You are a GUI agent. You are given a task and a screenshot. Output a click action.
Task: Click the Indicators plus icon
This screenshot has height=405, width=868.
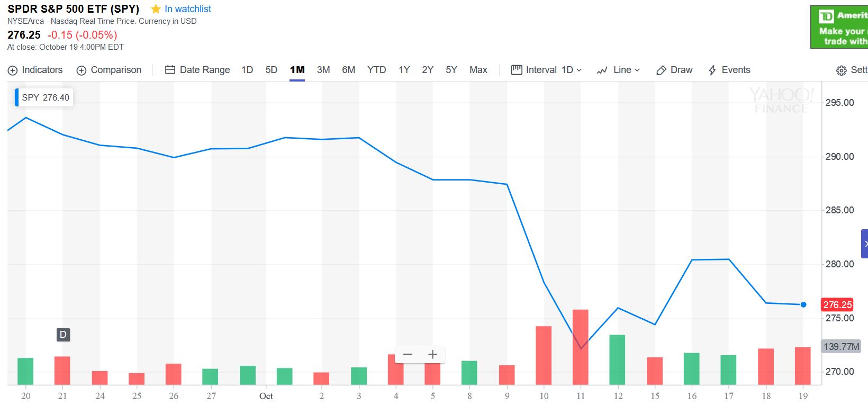pos(13,70)
